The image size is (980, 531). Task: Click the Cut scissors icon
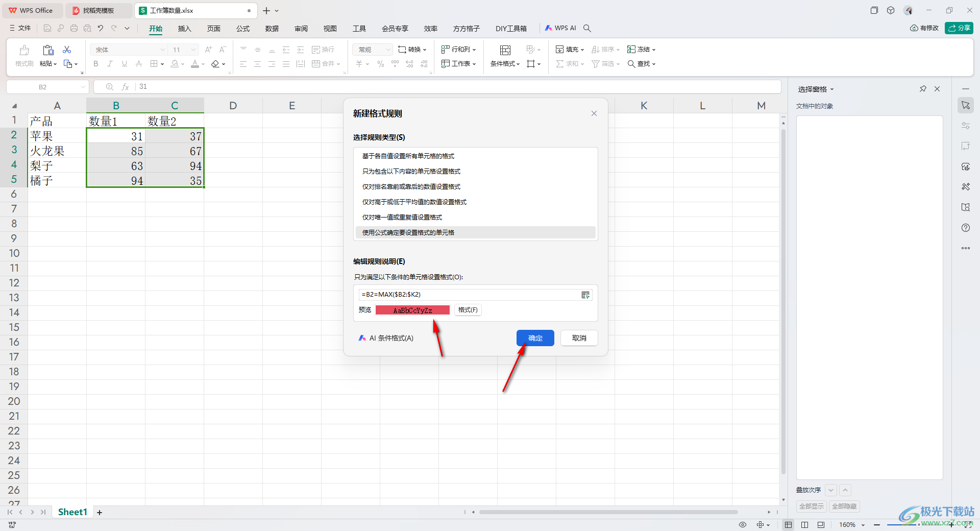pyautogui.click(x=67, y=50)
